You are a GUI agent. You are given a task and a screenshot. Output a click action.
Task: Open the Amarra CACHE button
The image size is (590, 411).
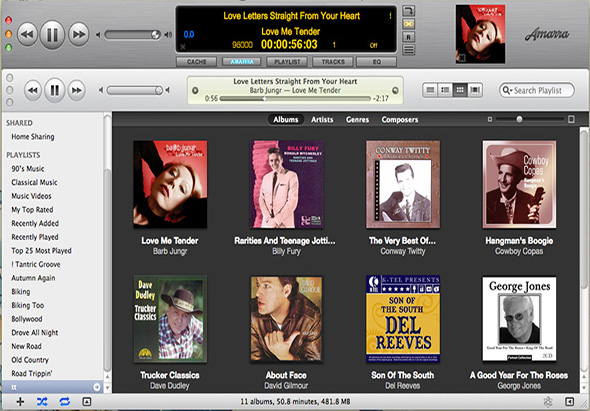tap(196, 62)
